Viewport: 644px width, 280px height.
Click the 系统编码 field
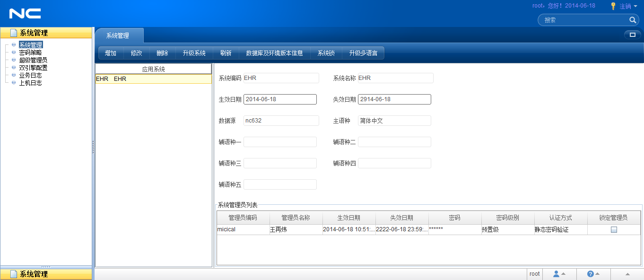(281, 78)
